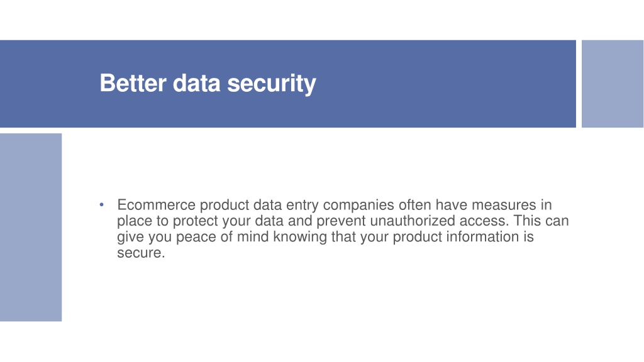Click the word "secure." on the last line
Image resolution: width=644 pixels, height=362 pixels.
coord(141,253)
